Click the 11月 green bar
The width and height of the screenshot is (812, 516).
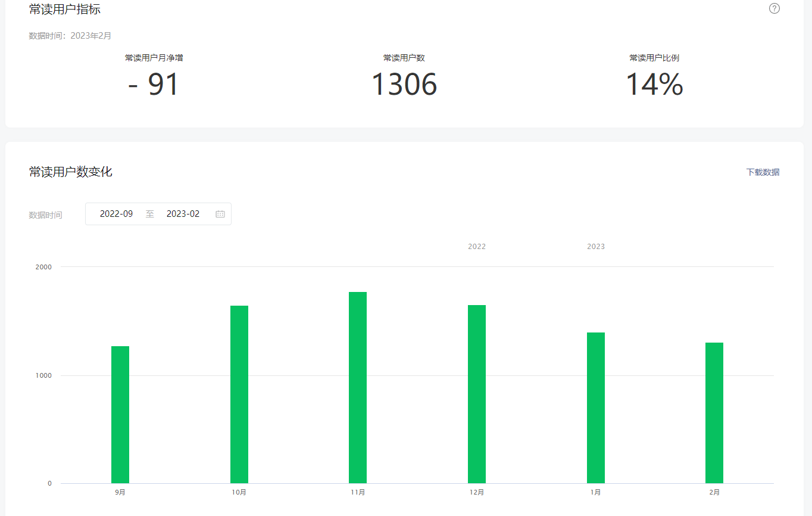point(358,387)
